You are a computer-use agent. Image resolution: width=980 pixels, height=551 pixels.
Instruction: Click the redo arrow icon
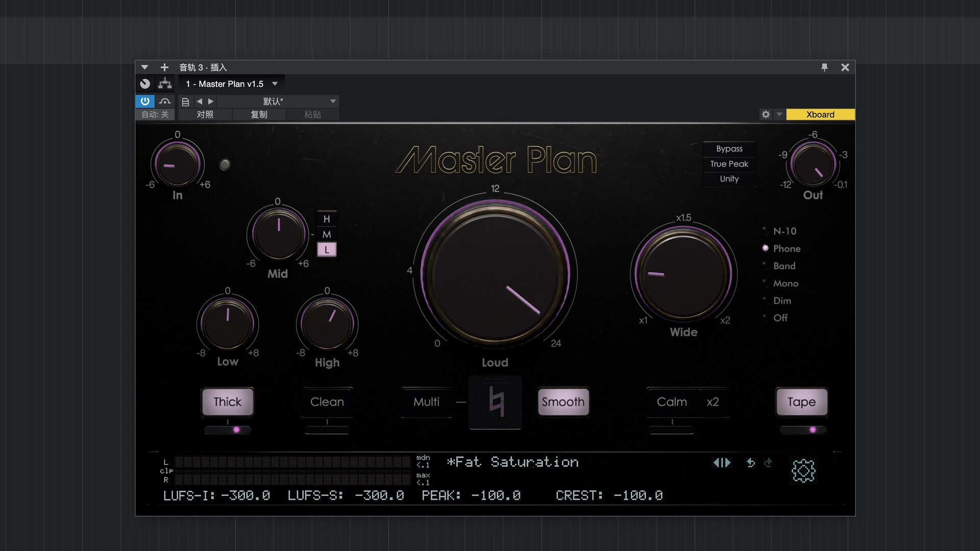pos(768,463)
